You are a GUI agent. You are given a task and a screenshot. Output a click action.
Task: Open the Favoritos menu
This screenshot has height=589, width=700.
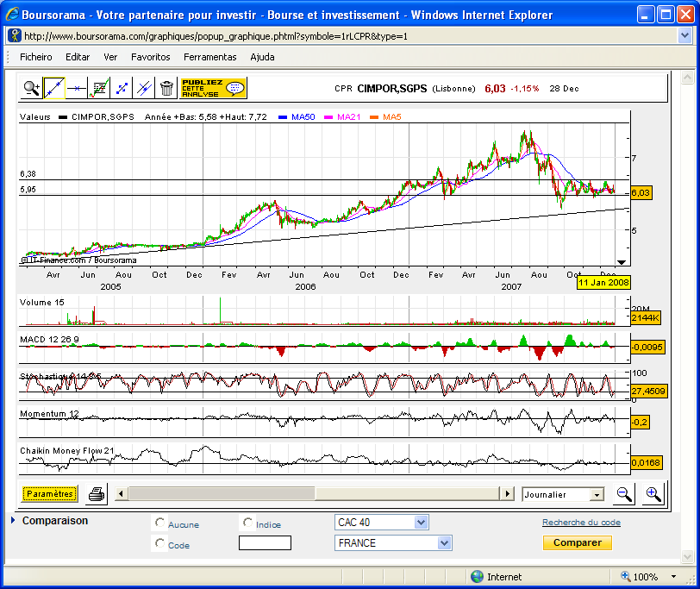(x=151, y=57)
